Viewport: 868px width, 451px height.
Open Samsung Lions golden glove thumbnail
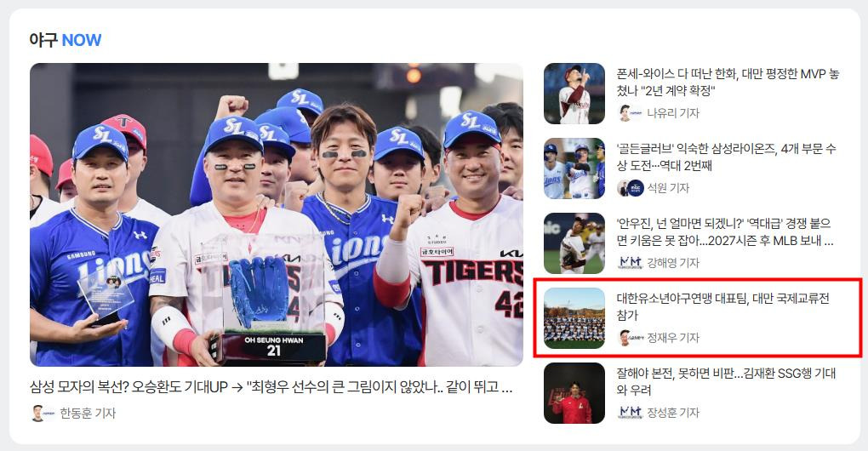coord(574,168)
